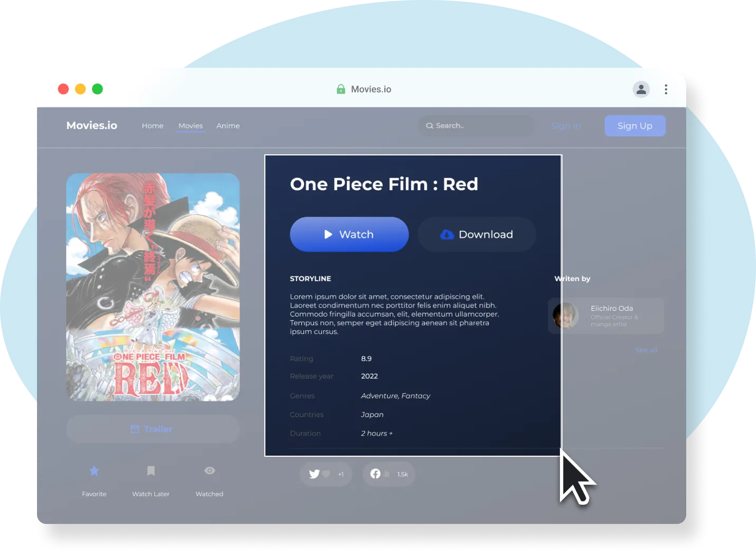
Task: Click the Watched label text
Action: [x=209, y=494]
